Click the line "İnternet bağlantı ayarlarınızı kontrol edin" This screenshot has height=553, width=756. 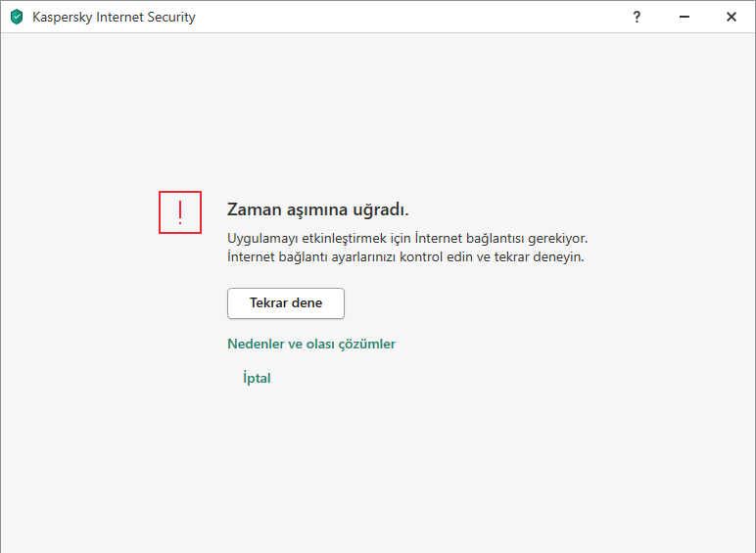click(x=405, y=257)
